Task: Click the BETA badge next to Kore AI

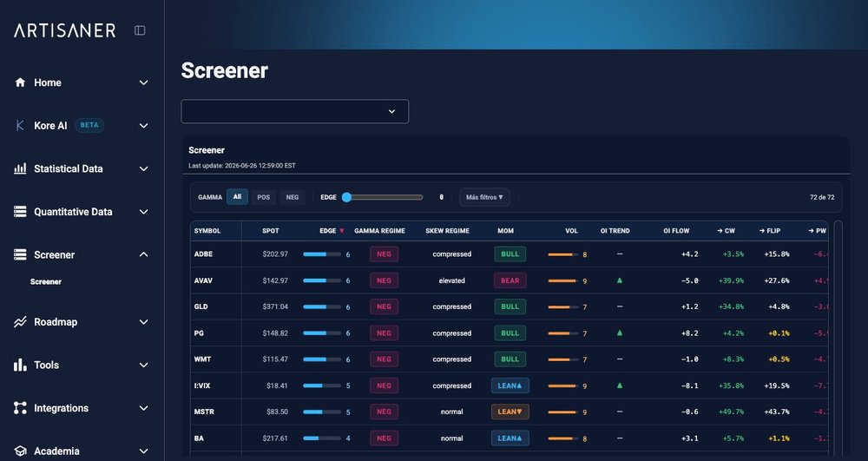Action: pyautogui.click(x=89, y=125)
